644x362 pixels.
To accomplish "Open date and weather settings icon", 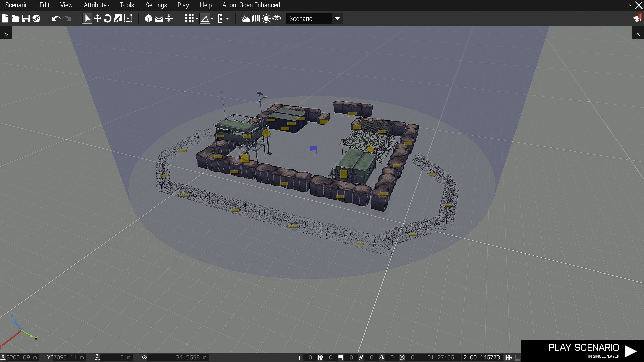I will click(246, 19).
